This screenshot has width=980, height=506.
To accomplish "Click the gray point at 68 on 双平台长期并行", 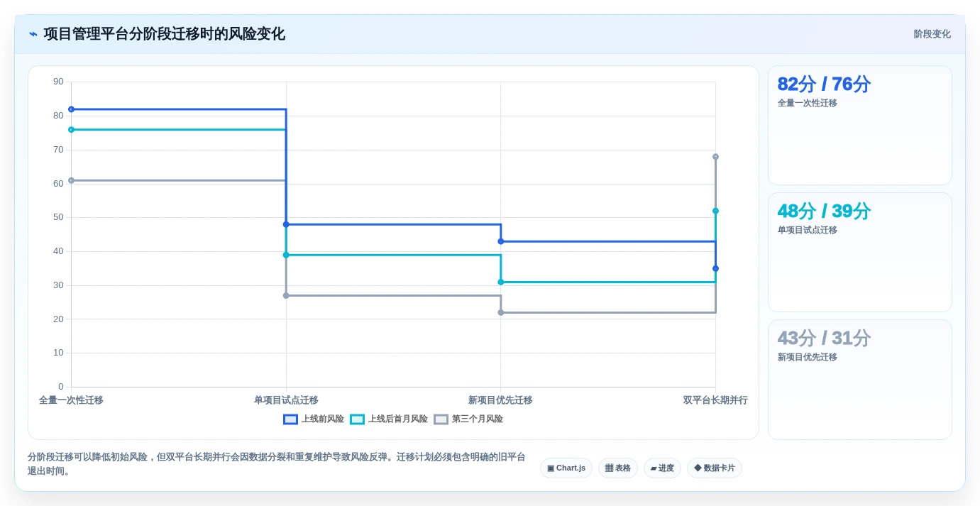I will (715, 157).
